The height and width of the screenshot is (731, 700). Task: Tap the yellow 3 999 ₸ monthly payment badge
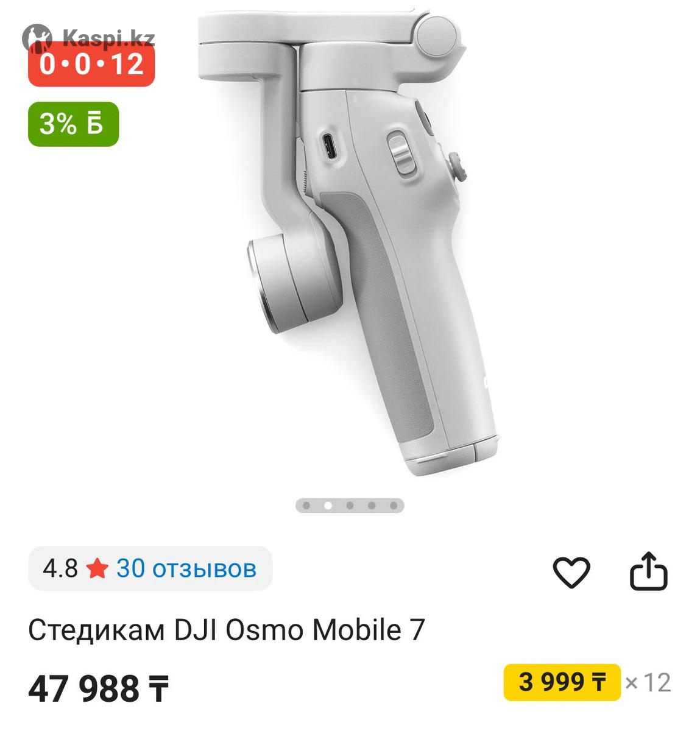tap(562, 682)
